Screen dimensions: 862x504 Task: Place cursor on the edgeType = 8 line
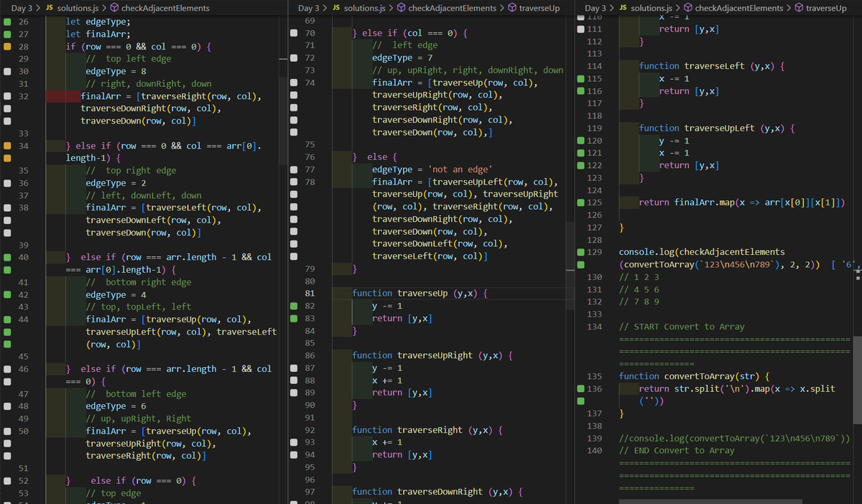[116, 71]
